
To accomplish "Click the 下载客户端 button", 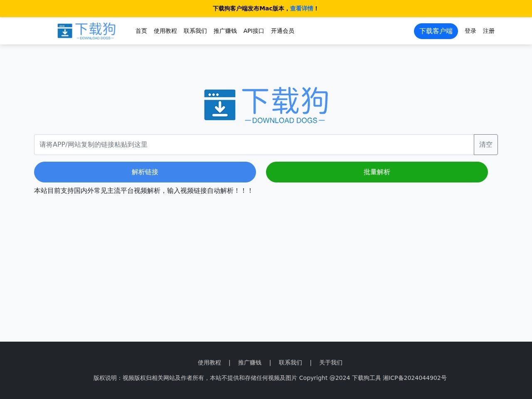I will [x=436, y=31].
